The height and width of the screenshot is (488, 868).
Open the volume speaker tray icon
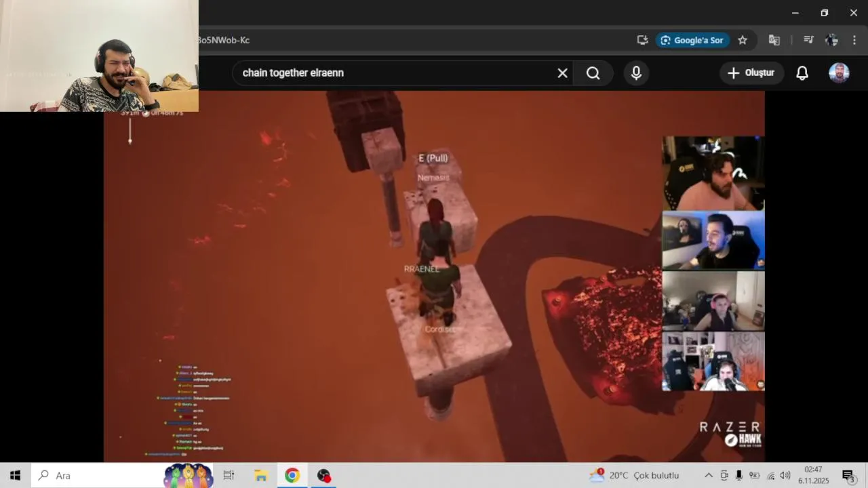point(785,475)
